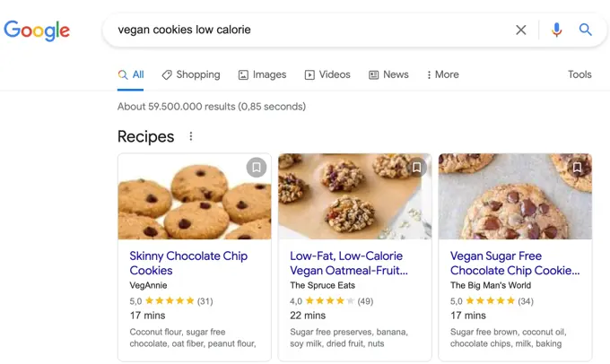Expand the More search filters menu
This screenshot has height=364, width=610.
[x=442, y=74]
